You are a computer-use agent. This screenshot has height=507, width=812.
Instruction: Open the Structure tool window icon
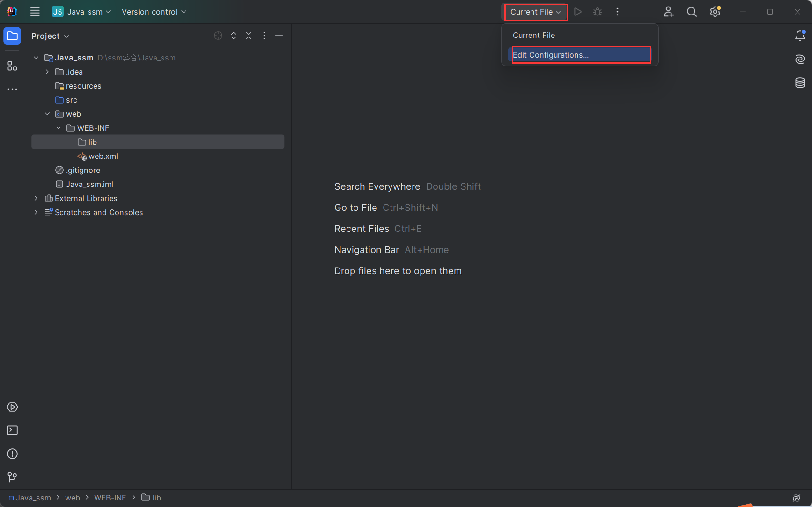[x=12, y=66]
